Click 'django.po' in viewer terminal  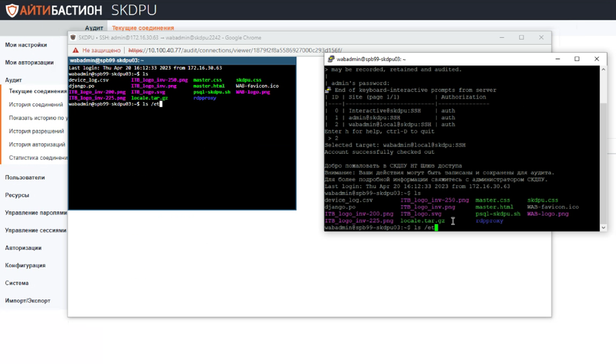click(81, 86)
